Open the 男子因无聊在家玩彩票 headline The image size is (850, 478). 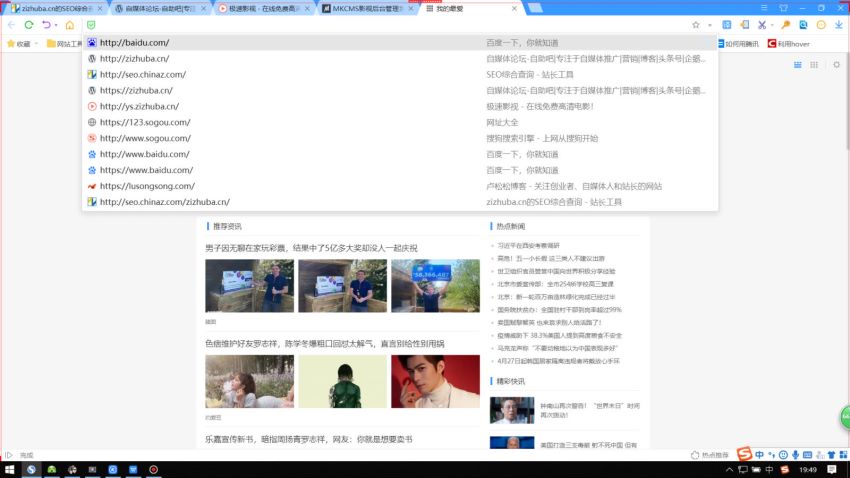(x=311, y=248)
